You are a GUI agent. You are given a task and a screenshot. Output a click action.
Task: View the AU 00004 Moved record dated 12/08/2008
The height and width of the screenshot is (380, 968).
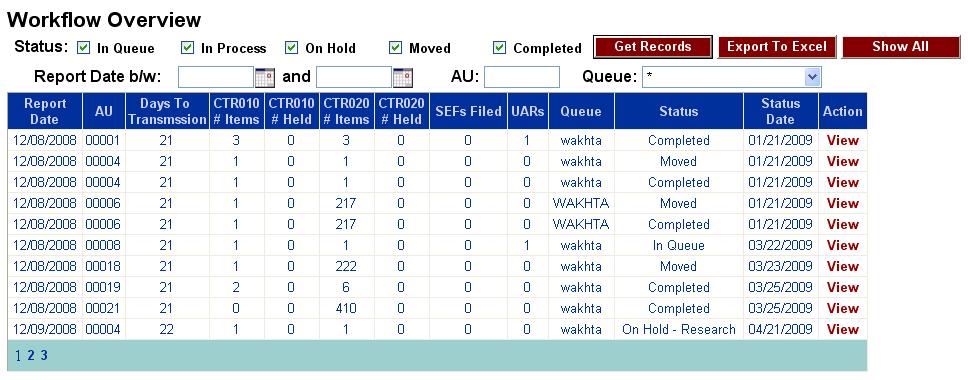coord(843,162)
